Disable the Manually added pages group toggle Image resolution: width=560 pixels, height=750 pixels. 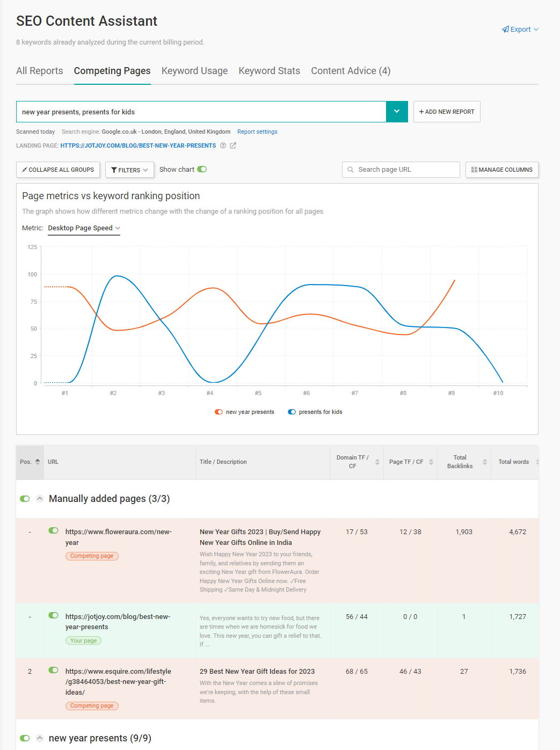25,499
